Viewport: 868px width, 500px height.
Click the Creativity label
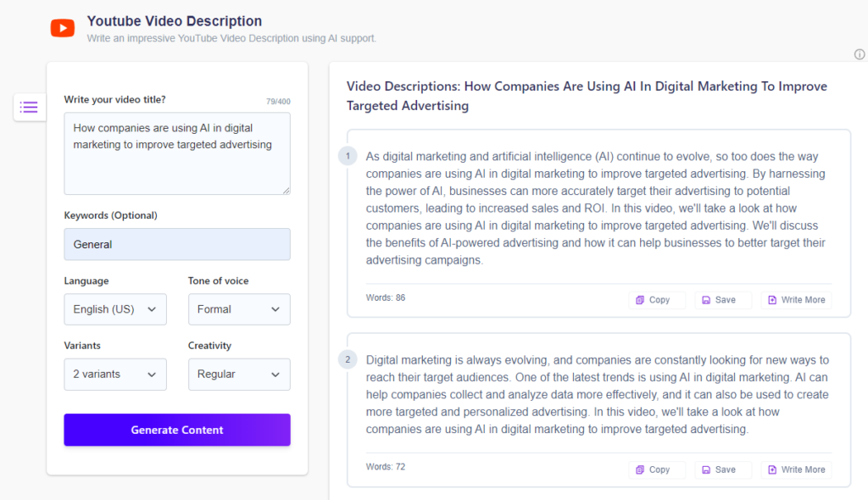[x=209, y=346]
